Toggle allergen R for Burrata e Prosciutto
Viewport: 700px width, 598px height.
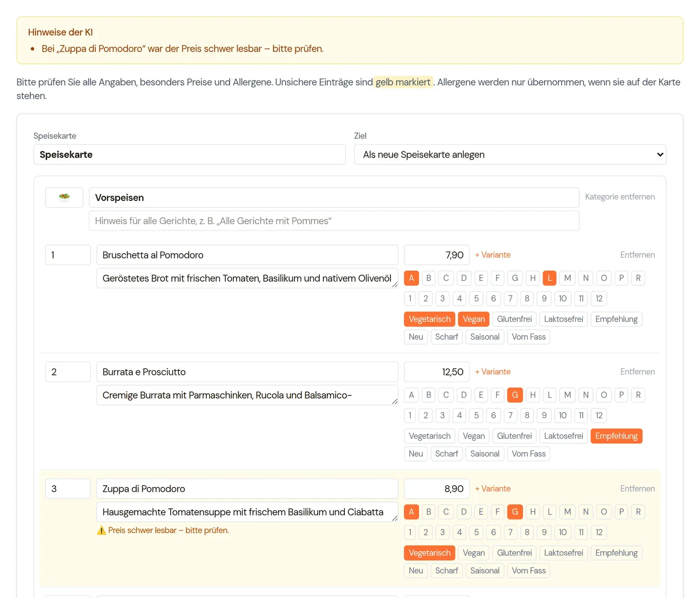(638, 395)
